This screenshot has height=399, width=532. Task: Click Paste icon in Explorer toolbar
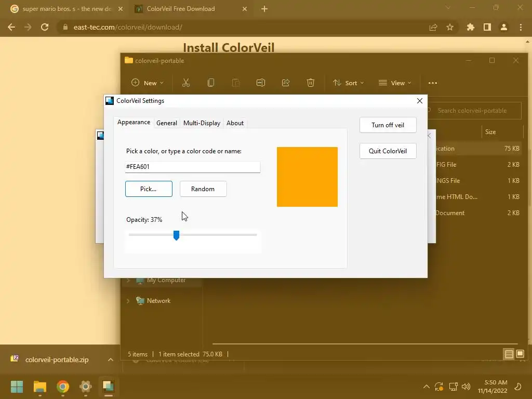coord(235,83)
